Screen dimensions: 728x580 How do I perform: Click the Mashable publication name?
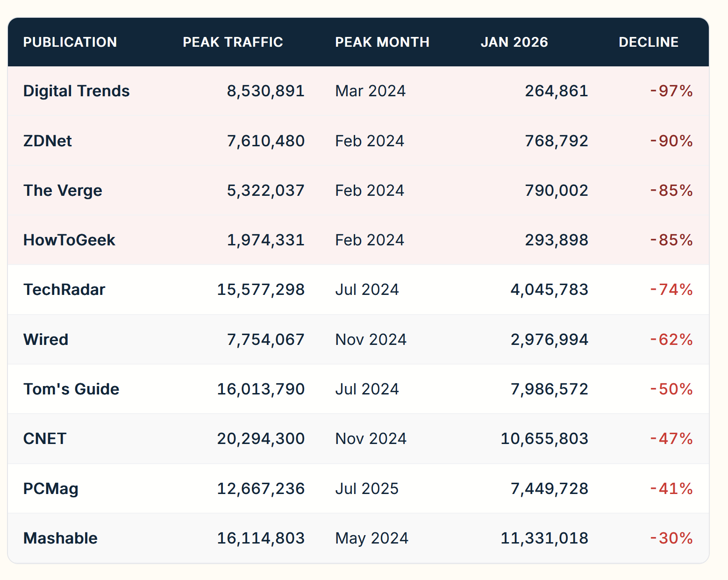point(61,538)
